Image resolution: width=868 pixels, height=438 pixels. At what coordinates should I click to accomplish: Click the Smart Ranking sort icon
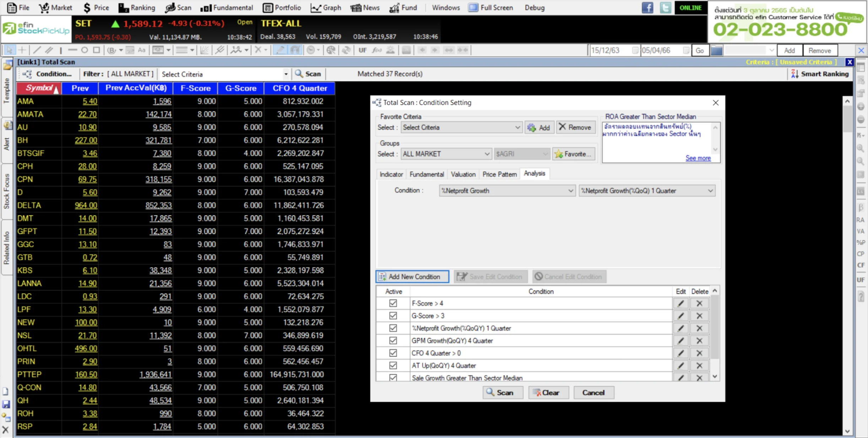pos(794,74)
